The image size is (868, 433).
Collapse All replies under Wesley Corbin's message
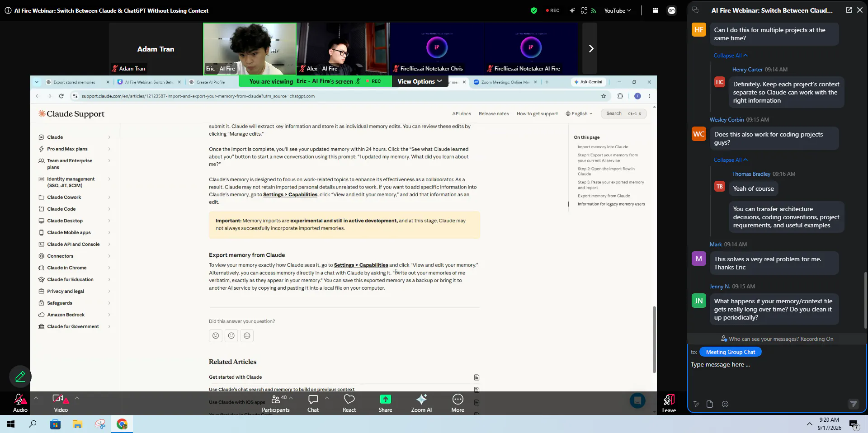coord(731,160)
